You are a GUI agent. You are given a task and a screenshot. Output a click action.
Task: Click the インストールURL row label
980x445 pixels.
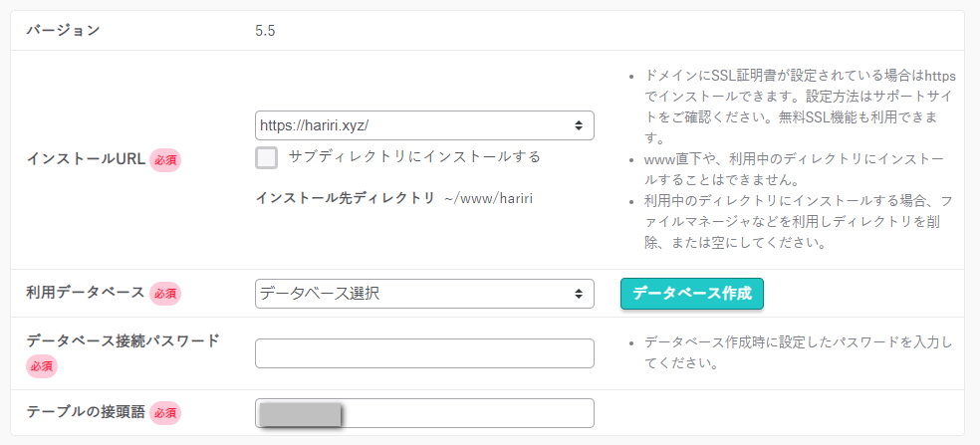[87, 159]
